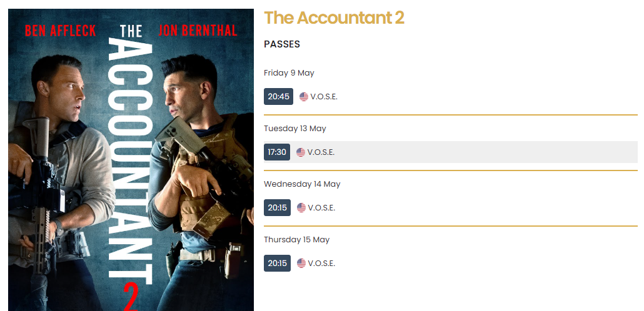This screenshot has width=644, height=311.
Task: Open The Accountant 2 title link
Action: tap(335, 17)
